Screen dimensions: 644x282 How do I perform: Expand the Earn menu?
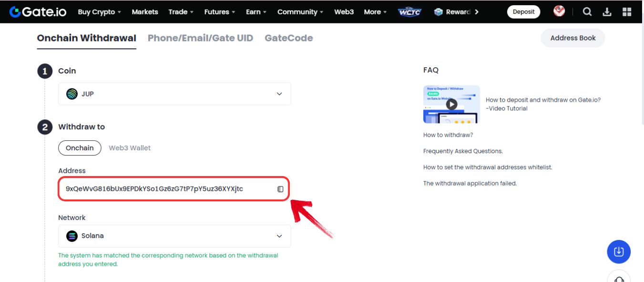click(256, 12)
